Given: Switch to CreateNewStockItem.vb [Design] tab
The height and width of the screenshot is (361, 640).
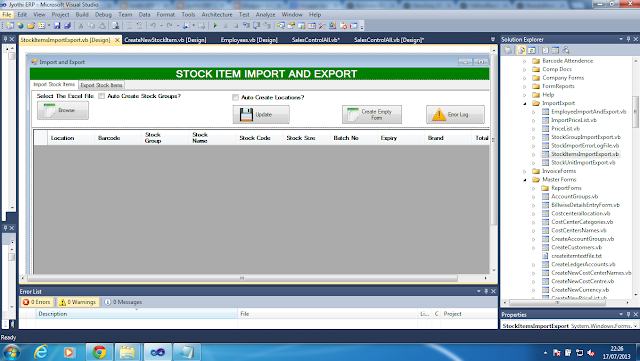Looking at the screenshot, I should [x=165, y=40].
